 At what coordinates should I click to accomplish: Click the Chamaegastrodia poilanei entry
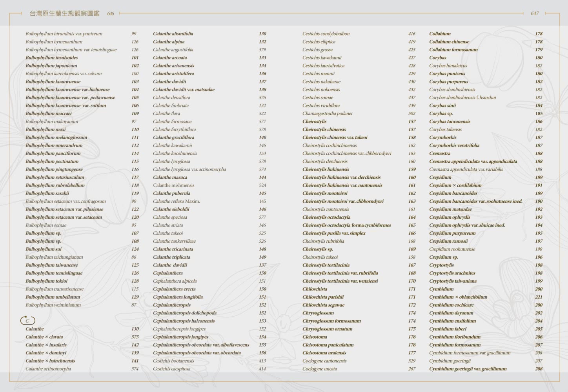[x=327, y=114]
